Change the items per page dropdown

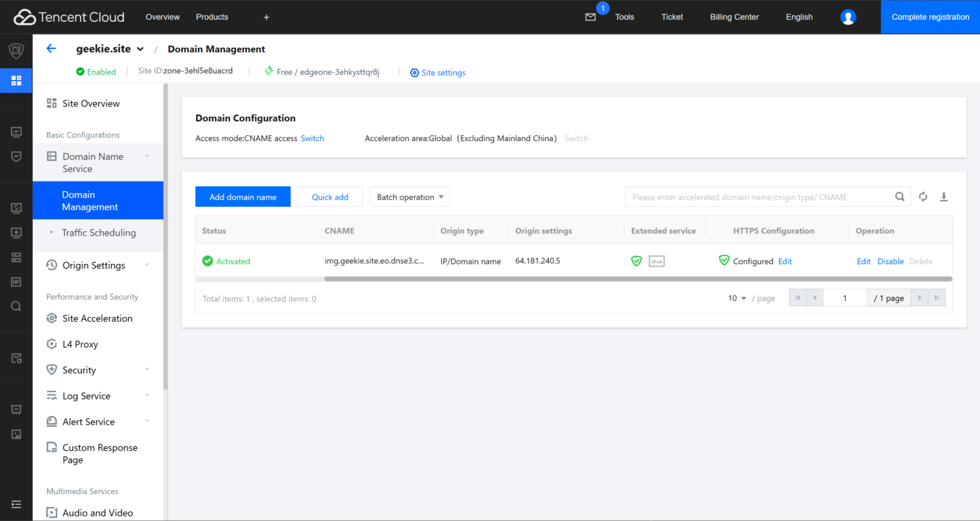point(737,298)
